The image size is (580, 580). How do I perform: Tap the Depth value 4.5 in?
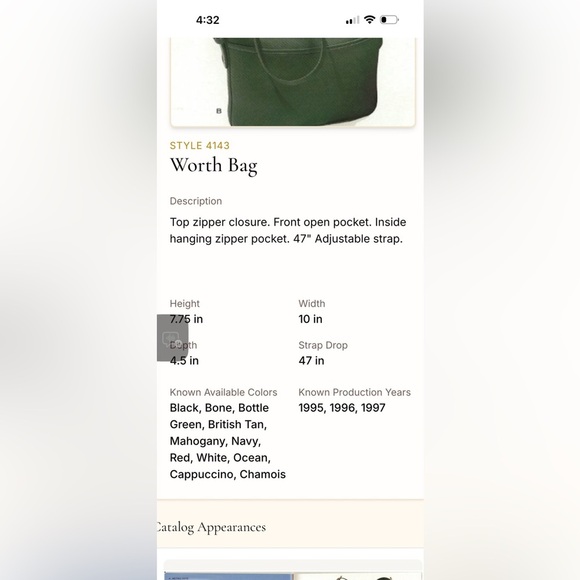(x=184, y=360)
